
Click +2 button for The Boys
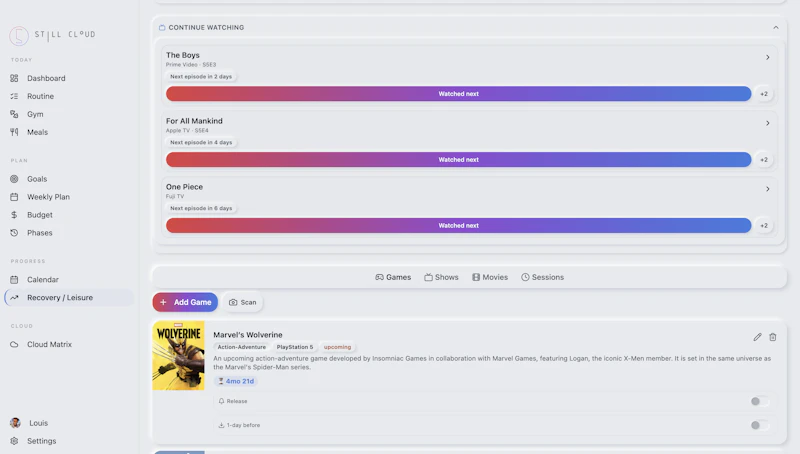click(764, 94)
